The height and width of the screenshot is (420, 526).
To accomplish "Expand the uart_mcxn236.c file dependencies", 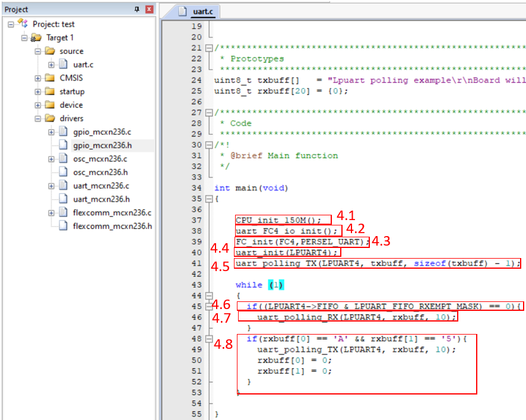I will tap(52, 186).
